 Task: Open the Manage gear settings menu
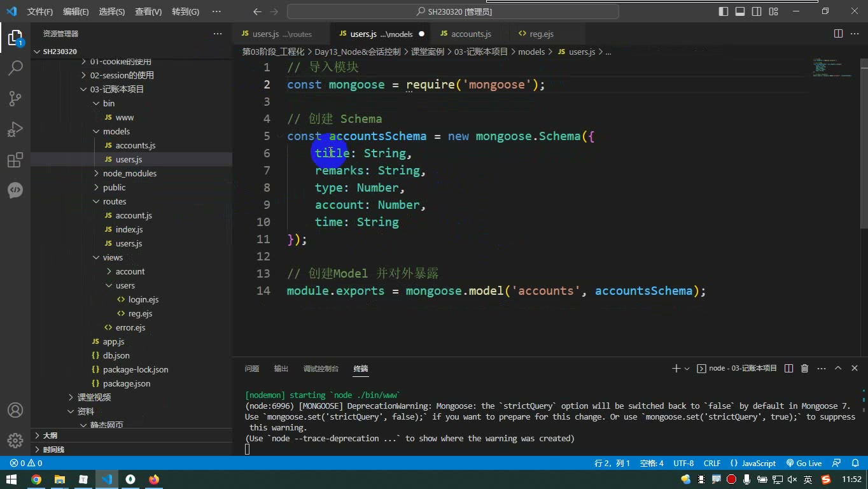15,440
